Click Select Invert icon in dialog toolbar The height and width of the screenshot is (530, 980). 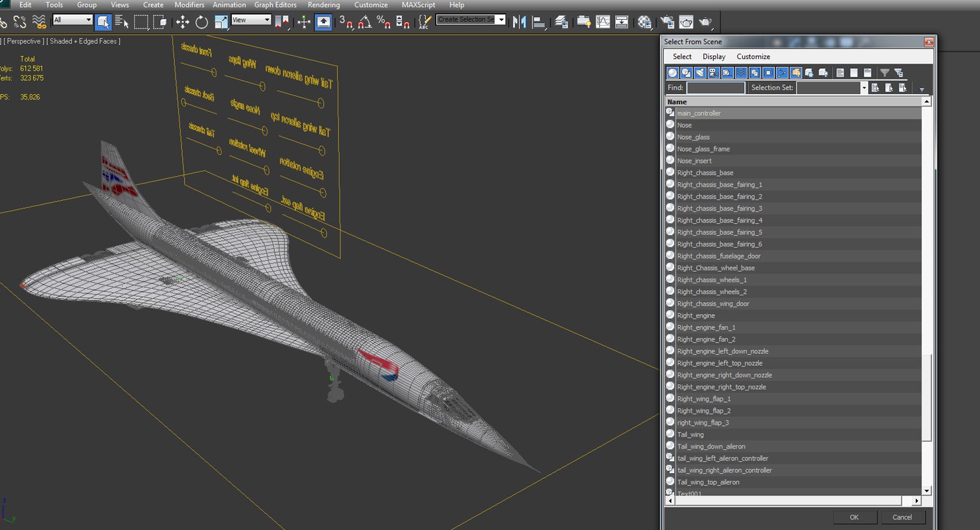click(x=867, y=73)
